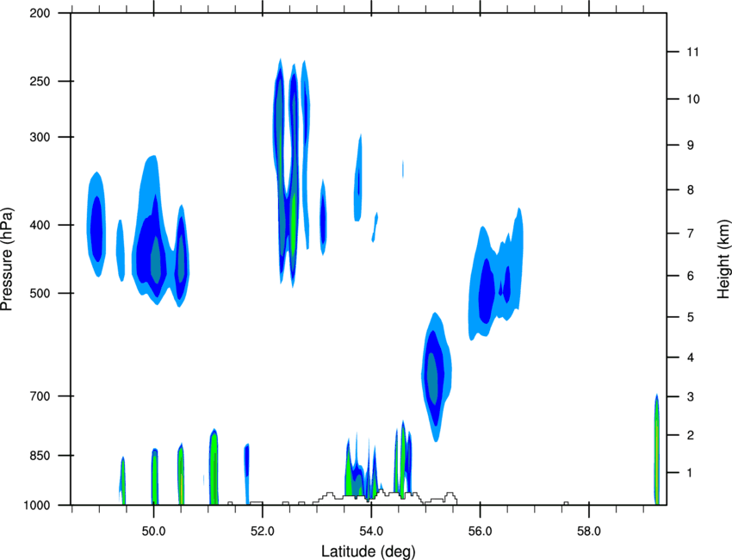Click the blue contour blob near 55 degrees at 700 hPa
Screen dimensions: 732x560
[x=436, y=376]
